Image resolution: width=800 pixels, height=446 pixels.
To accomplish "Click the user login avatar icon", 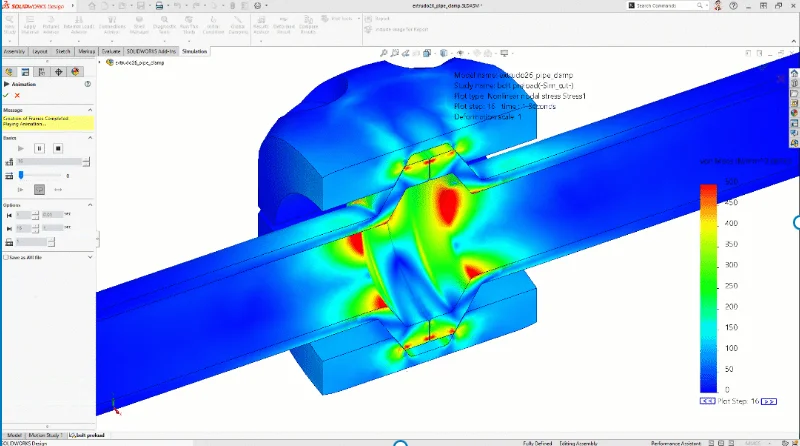I will [718, 6].
